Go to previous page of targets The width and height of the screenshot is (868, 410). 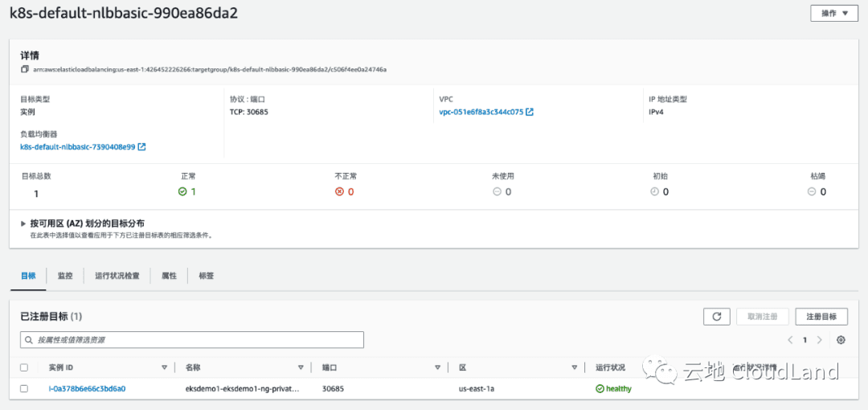(790, 340)
